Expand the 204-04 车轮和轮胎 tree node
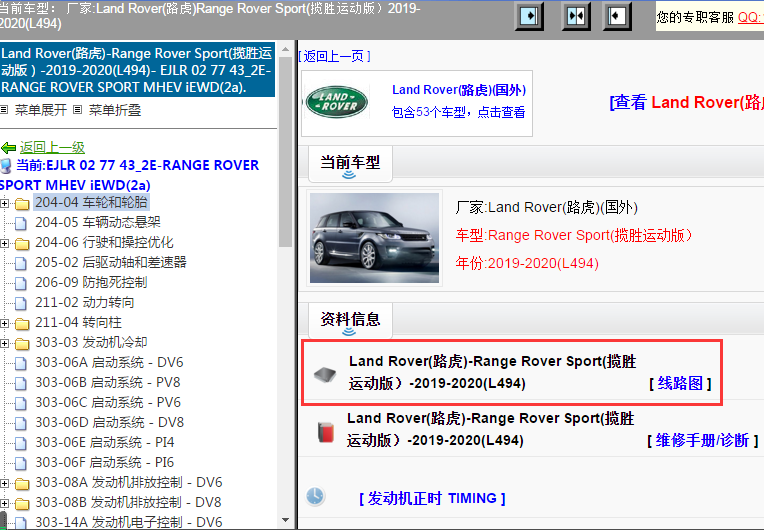 tap(4, 203)
